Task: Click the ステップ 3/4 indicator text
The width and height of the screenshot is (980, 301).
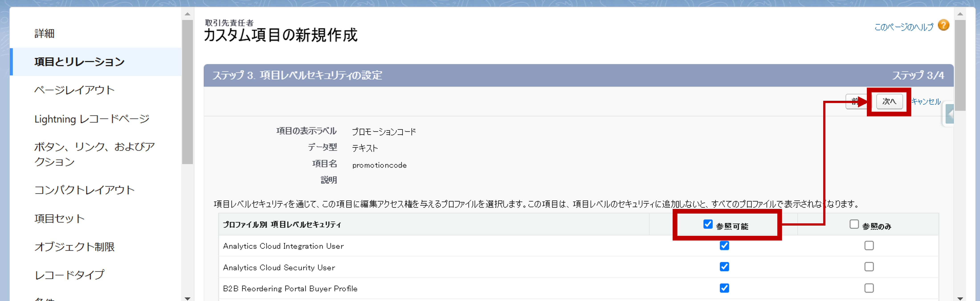Action: point(918,75)
